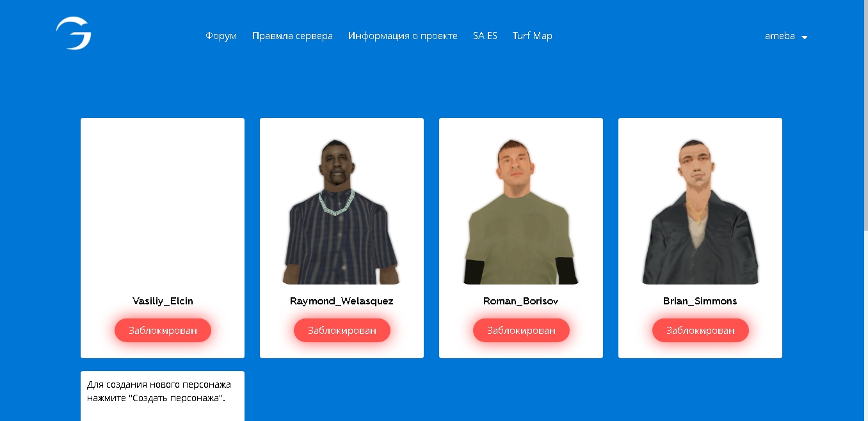Open the Turf Map link
Image resolution: width=868 pixels, height=421 pixels.
click(x=533, y=36)
